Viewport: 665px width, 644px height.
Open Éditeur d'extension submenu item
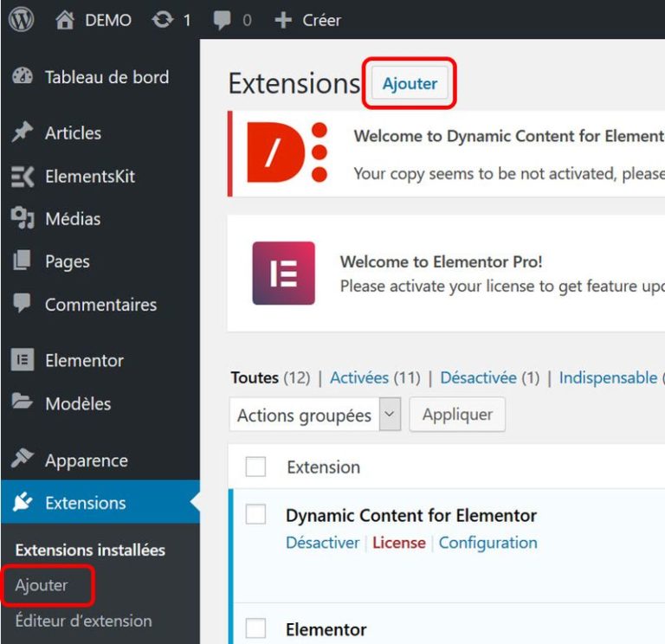tap(83, 621)
